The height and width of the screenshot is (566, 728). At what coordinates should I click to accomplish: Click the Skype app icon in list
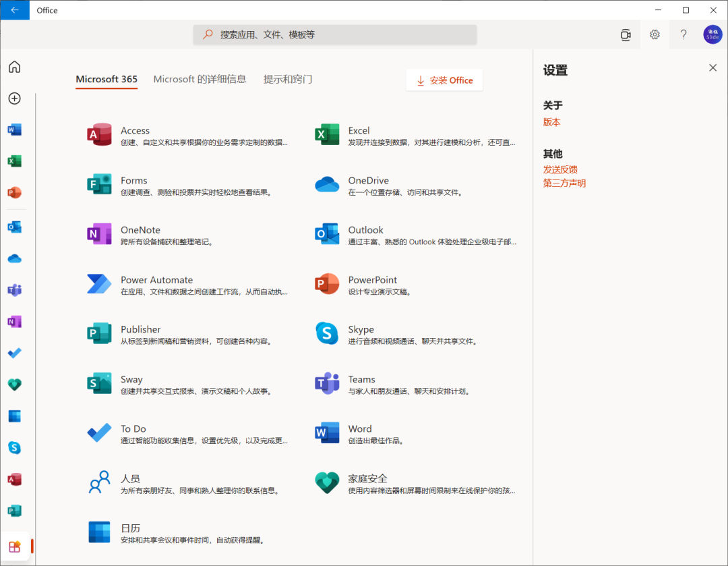327,333
